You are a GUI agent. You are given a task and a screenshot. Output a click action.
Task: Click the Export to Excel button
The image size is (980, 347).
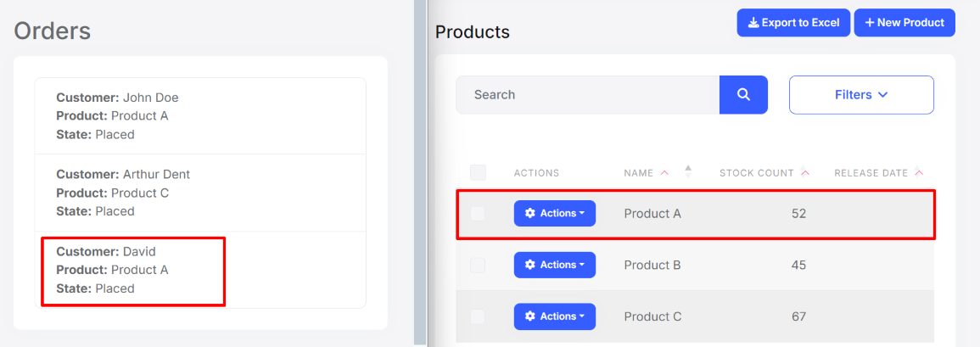(x=793, y=23)
